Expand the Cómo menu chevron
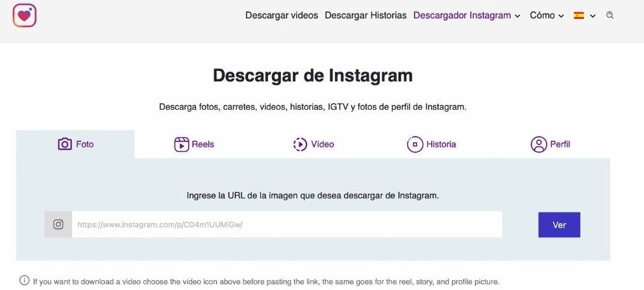This screenshot has height=290, width=644. (x=561, y=16)
